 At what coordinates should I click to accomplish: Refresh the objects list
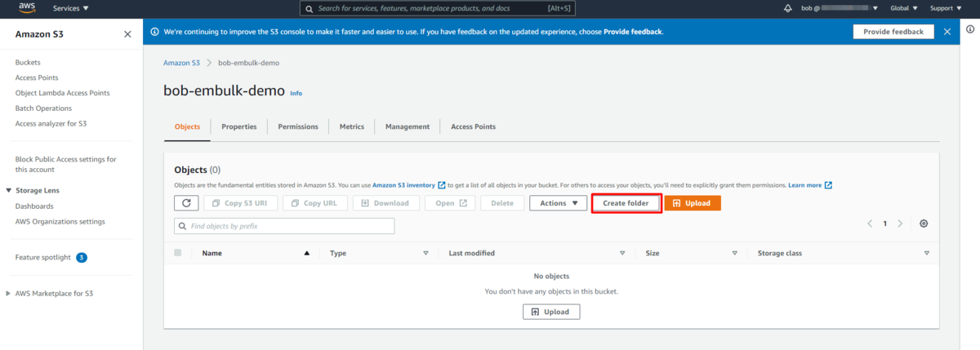(x=186, y=203)
